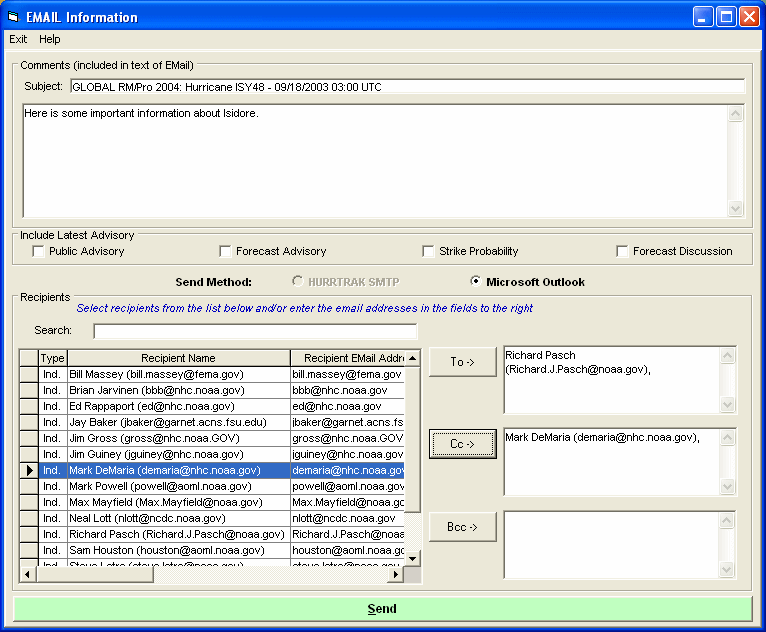Minimize the EMAIL Information window
This screenshot has height=632, width=766.
[703, 17]
